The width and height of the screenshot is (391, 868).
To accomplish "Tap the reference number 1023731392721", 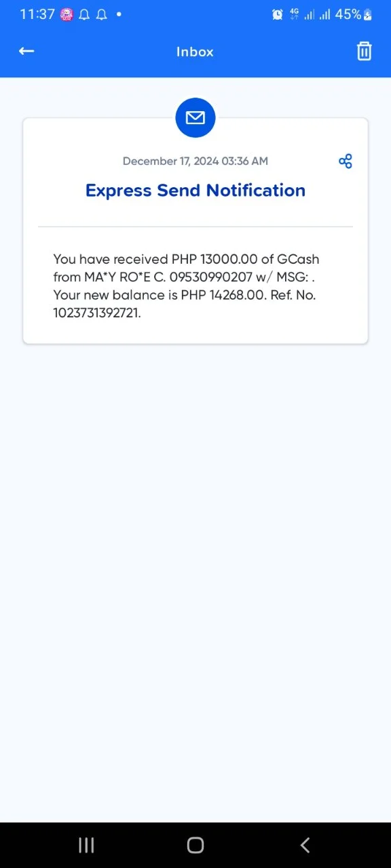I will coord(96,313).
